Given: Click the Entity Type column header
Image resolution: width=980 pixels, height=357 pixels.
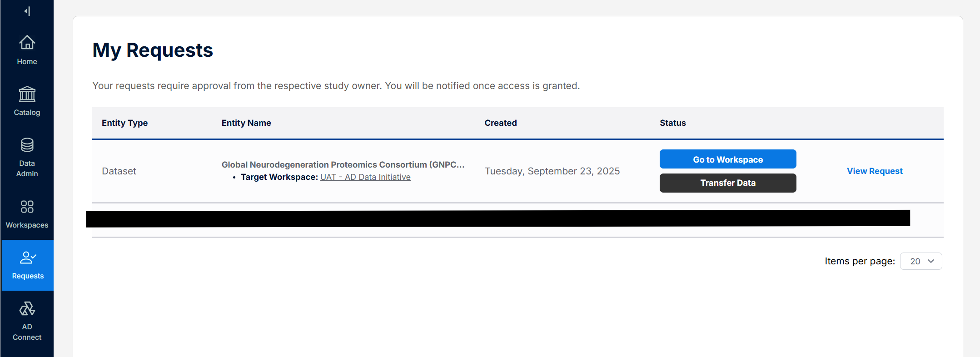Looking at the screenshot, I should [x=124, y=123].
